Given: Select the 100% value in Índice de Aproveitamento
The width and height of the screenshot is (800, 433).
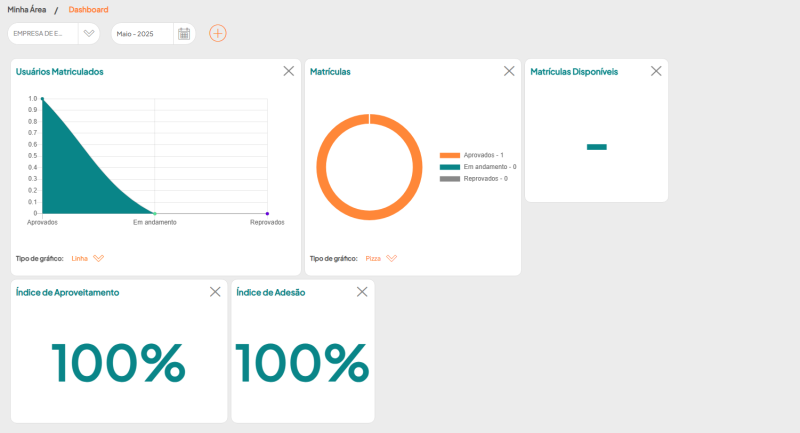Looking at the screenshot, I should click(118, 363).
